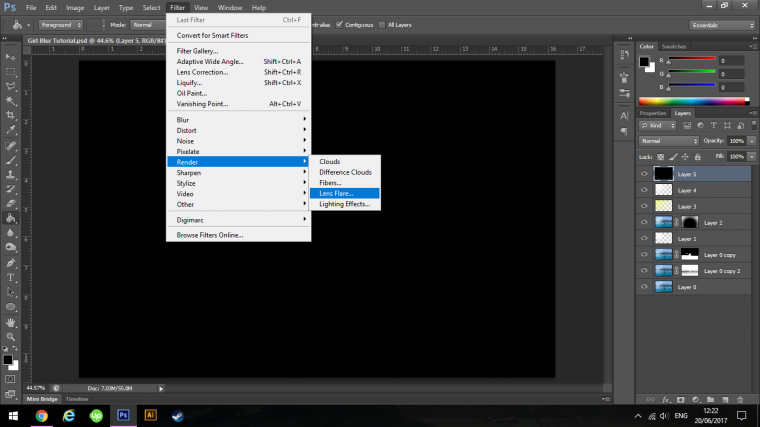Click the toolbar foreground color swatch

pos(7,360)
